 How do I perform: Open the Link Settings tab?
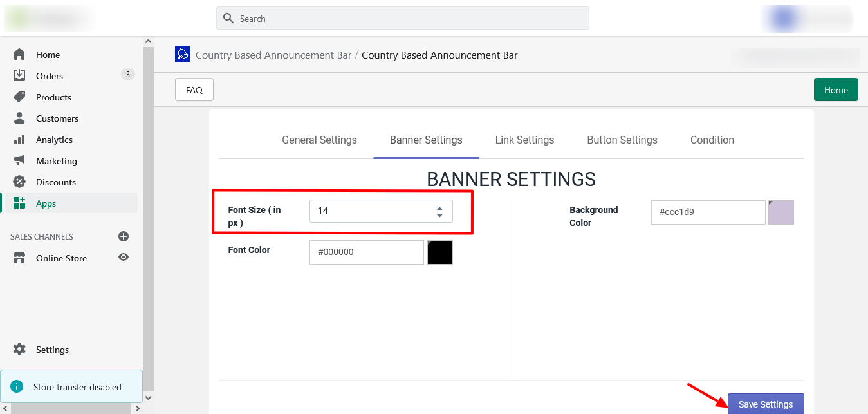(x=524, y=140)
